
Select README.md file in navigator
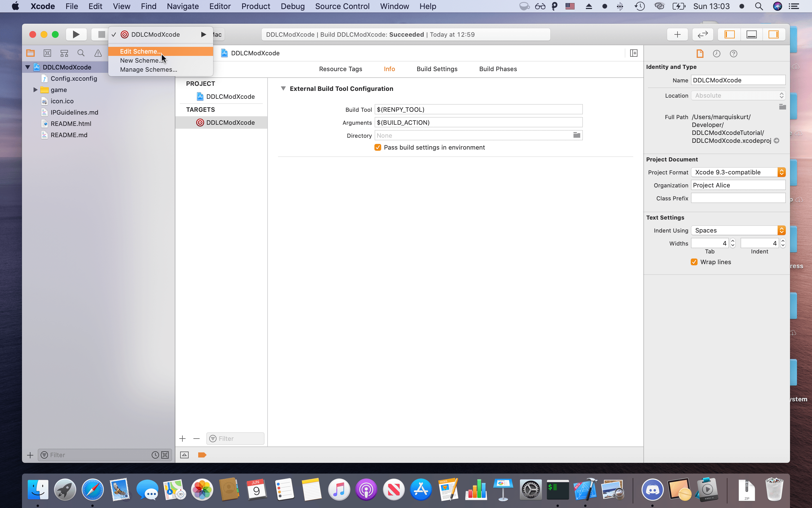click(69, 135)
